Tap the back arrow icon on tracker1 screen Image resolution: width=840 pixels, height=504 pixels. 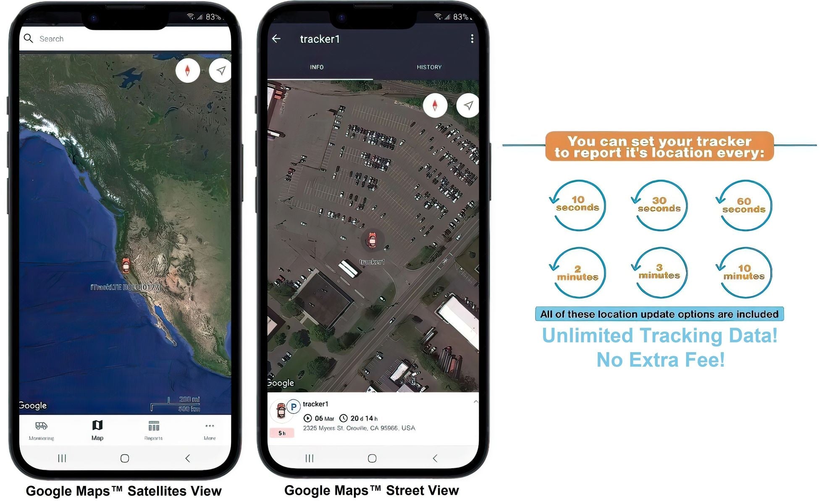pyautogui.click(x=276, y=38)
